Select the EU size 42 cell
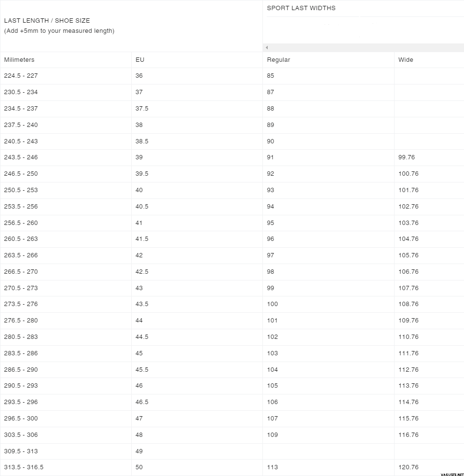Image resolution: width=464 pixels, height=476 pixels. coord(139,255)
